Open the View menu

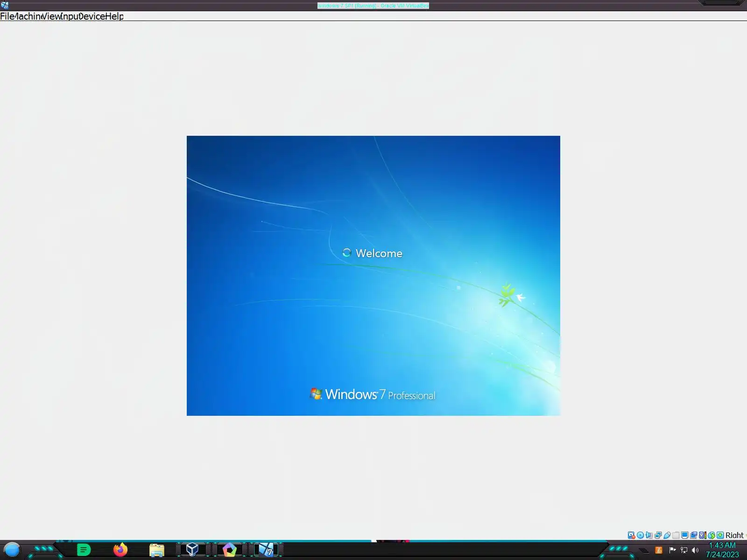point(51,16)
